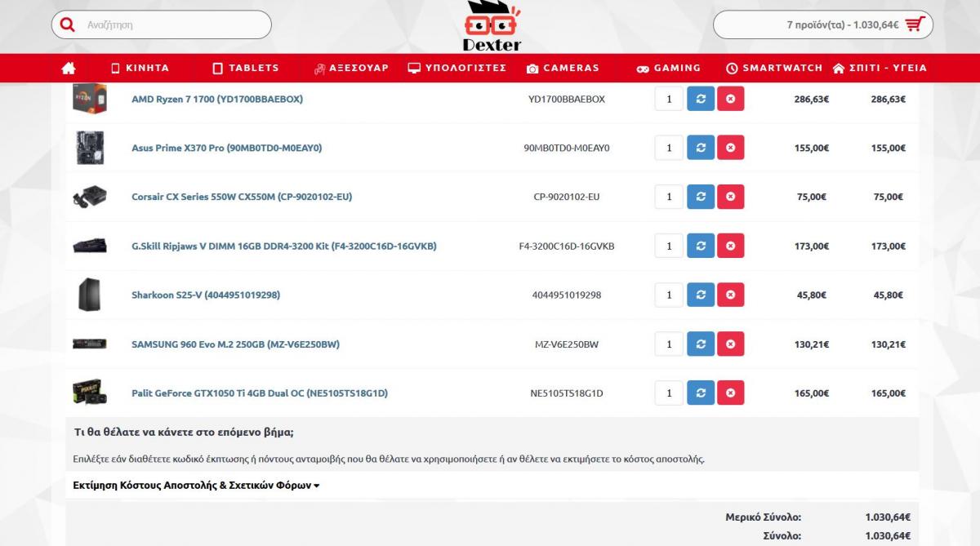980x546 pixels.
Task: Open the GAMING menu category
Action: tap(669, 68)
